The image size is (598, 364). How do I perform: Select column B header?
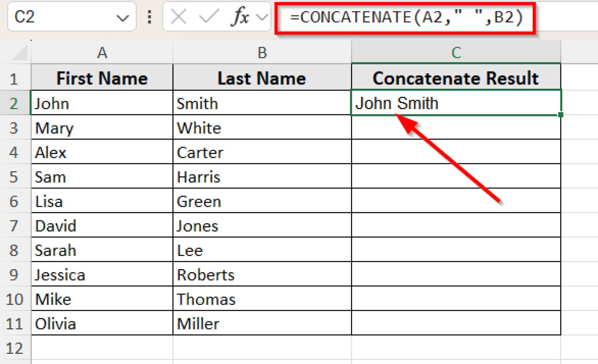[262, 53]
